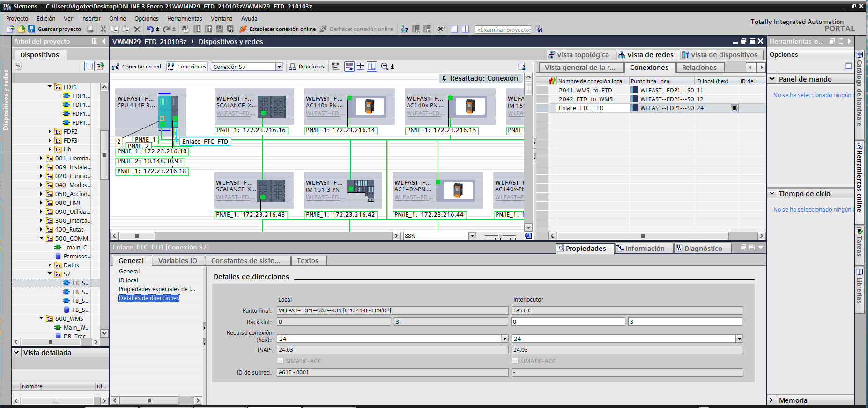
Task: Expand the FDP2 tree folder
Action: (50, 132)
